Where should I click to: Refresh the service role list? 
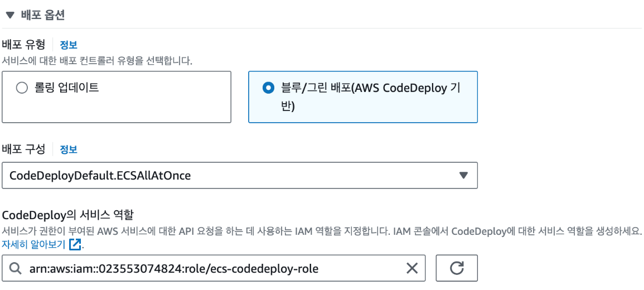(457, 268)
